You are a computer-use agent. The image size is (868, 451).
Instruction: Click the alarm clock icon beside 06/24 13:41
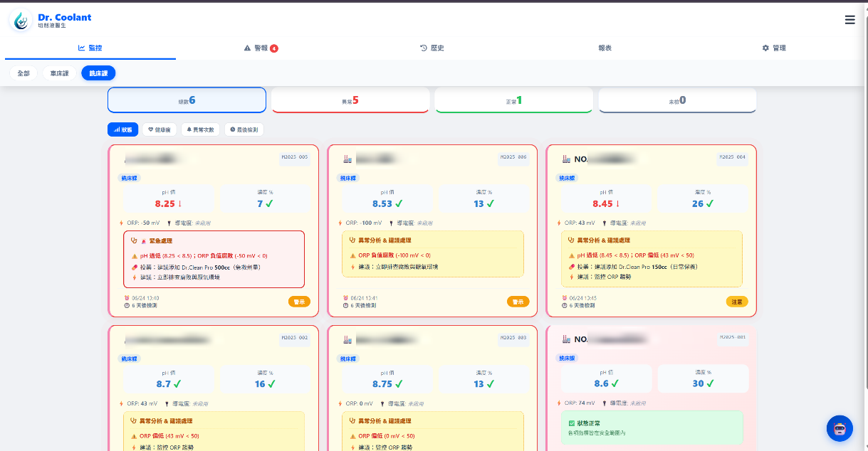tap(345, 298)
